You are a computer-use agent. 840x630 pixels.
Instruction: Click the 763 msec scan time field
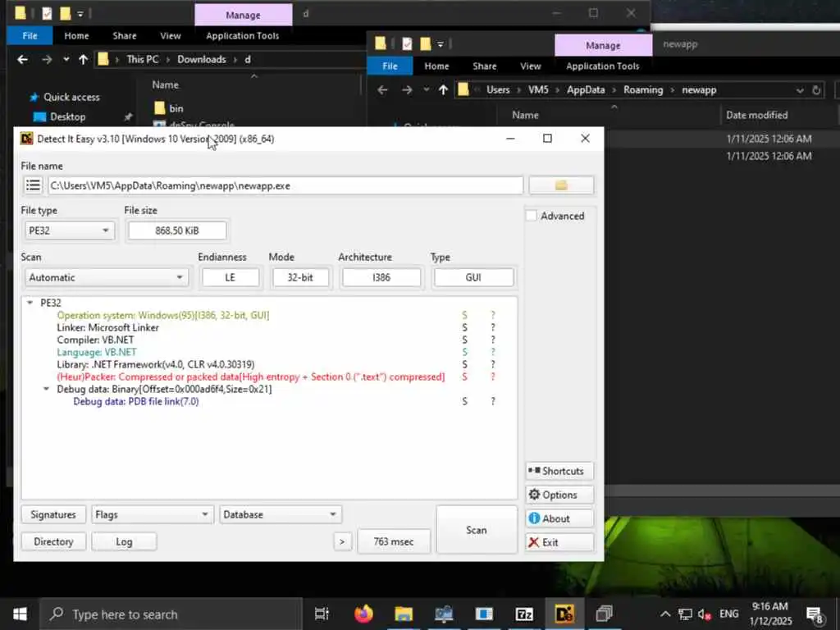pyautogui.click(x=394, y=541)
